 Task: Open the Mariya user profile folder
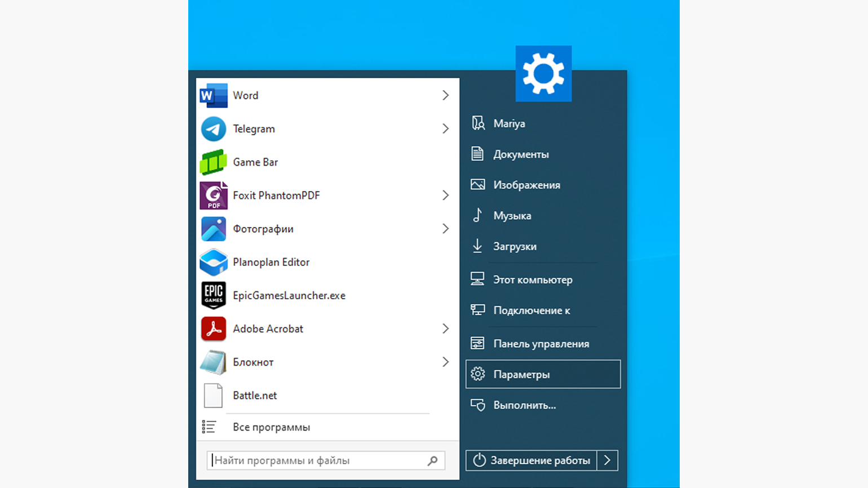[510, 123]
